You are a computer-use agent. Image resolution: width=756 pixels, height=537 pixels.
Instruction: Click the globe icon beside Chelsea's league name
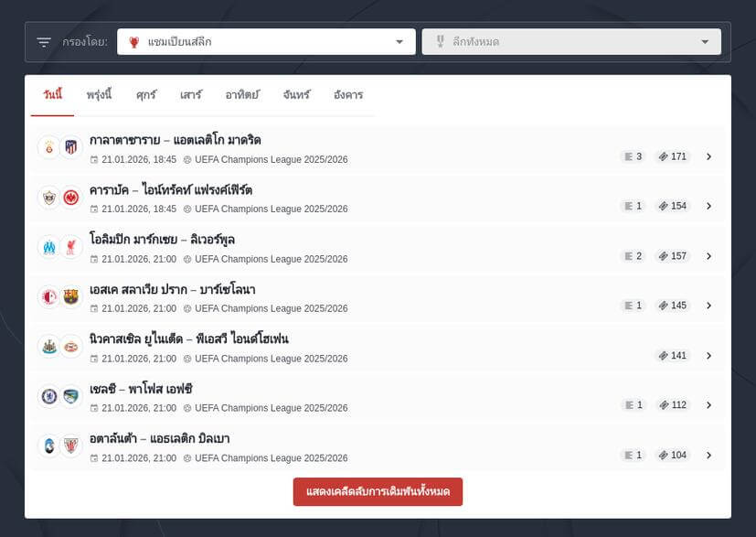(x=186, y=408)
